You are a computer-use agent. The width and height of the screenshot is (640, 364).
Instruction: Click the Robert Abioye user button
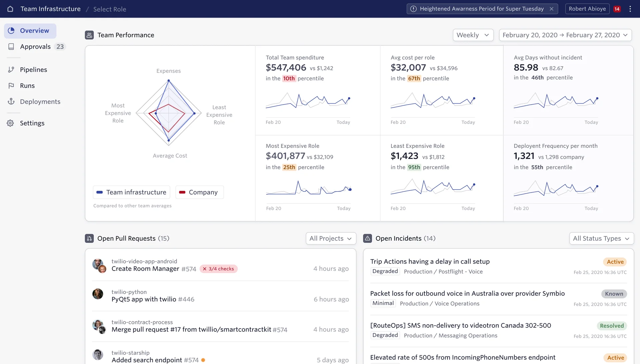[x=587, y=9]
